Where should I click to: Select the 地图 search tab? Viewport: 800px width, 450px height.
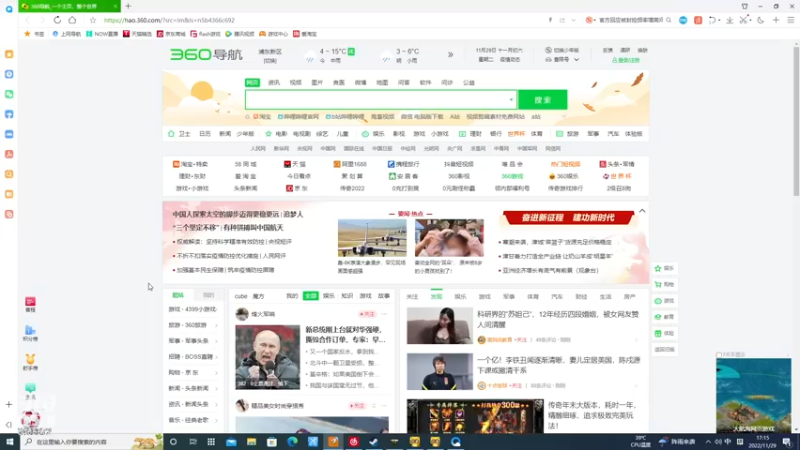[382, 82]
